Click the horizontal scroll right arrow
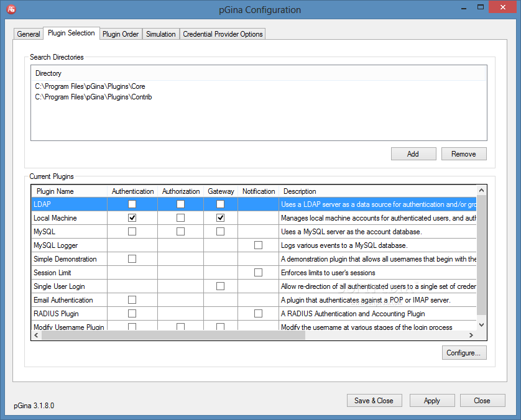The image size is (521, 420). [x=471, y=335]
